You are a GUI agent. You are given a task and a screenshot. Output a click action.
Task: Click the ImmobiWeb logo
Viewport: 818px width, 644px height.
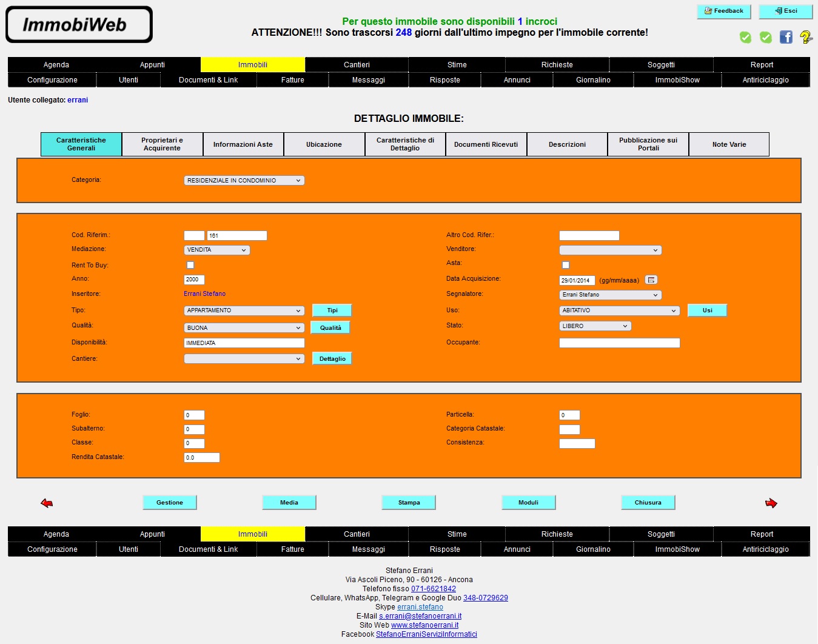(79, 25)
